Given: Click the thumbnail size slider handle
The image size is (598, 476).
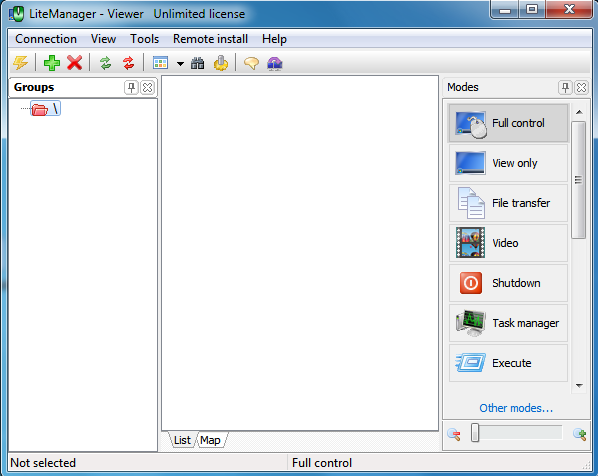Looking at the screenshot, I should coord(475,433).
